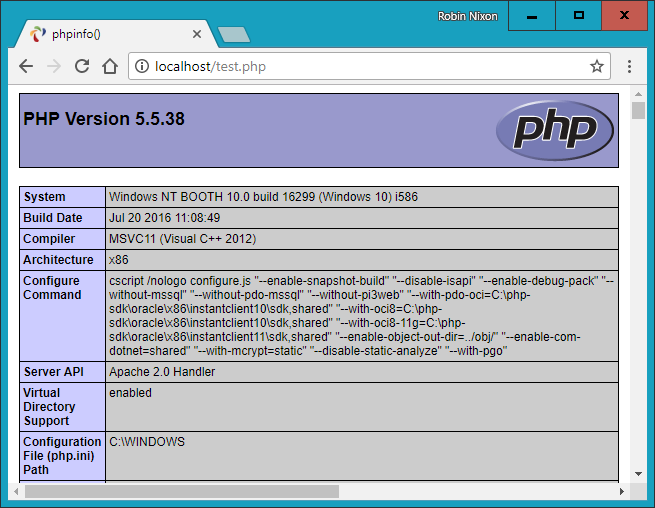Click the 'Architecture' row label
Image resolution: width=655 pixels, height=508 pixels.
click(x=58, y=259)
